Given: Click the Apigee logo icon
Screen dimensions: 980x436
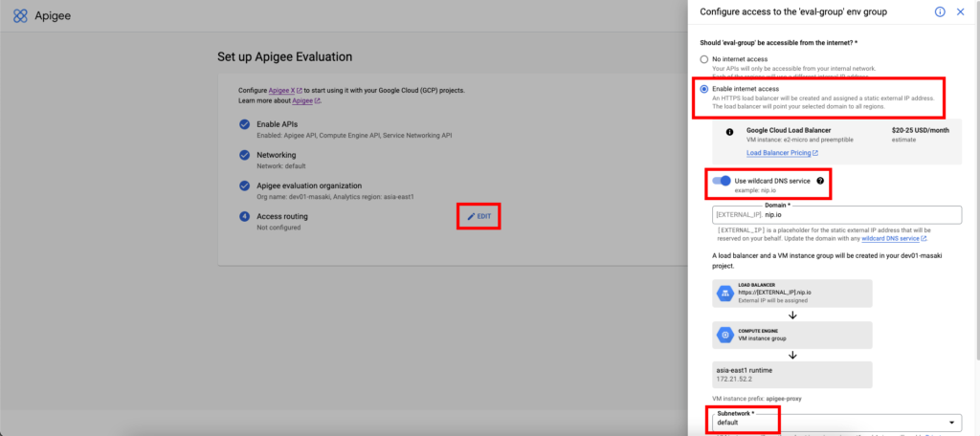Looking at the screenshot, I should (x=20, y=16).
